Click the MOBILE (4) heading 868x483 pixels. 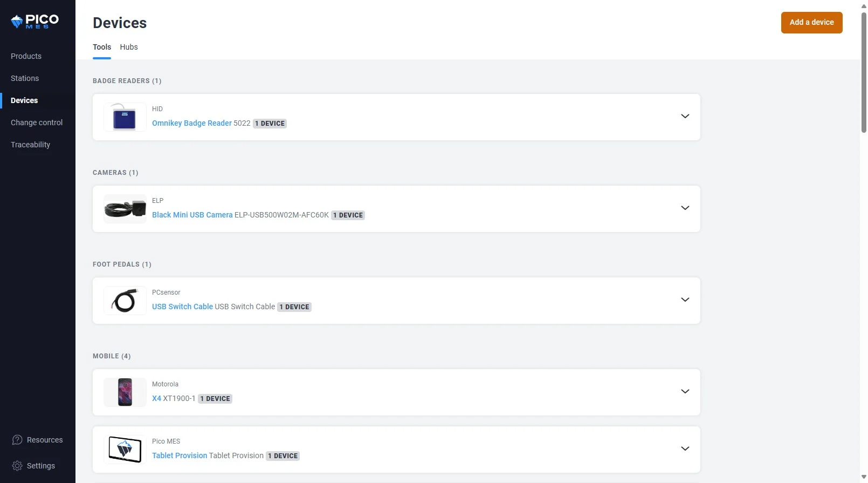(112, 356)
